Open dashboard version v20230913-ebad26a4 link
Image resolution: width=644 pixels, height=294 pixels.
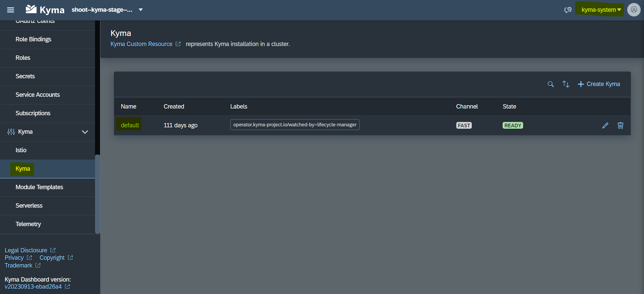(37, 287)
